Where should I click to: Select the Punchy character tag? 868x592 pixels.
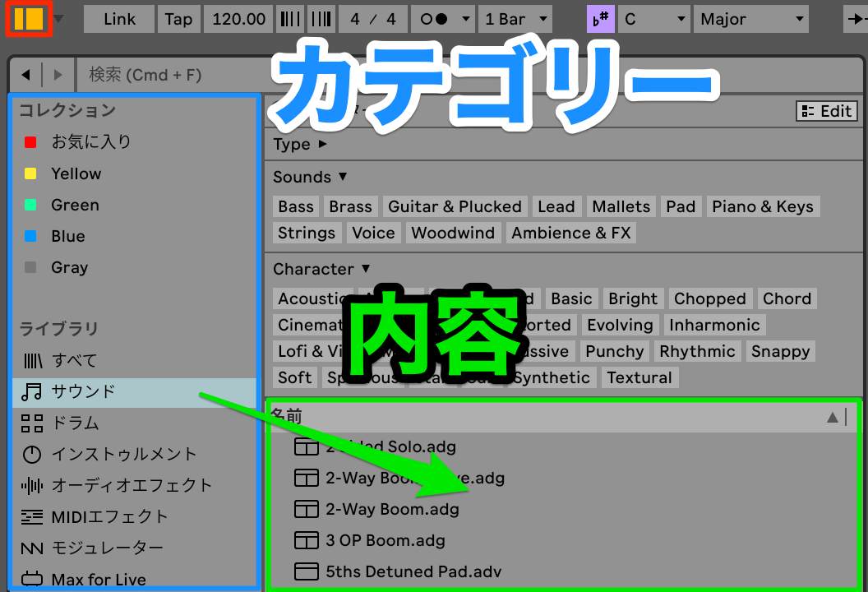click(x=615, y=351)
